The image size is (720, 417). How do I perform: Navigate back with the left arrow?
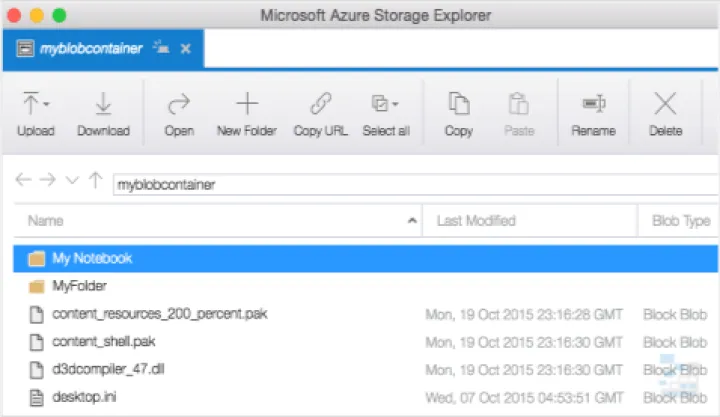24,181
